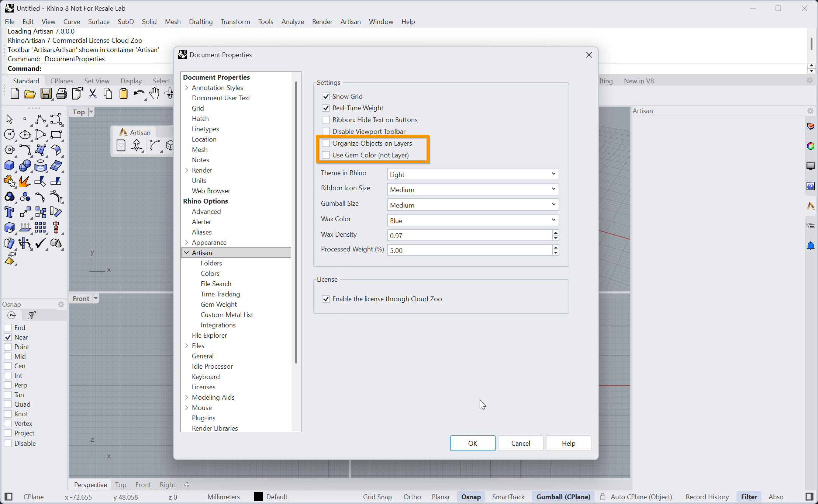
Task: Click the Print icon in toolbar
Action: [61, 94]
